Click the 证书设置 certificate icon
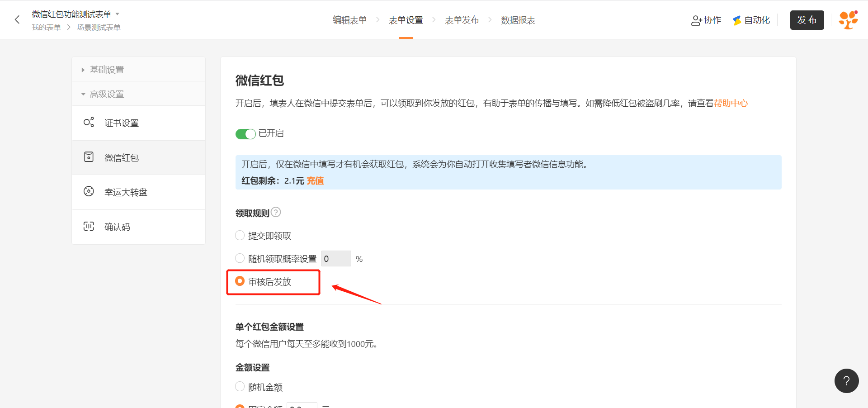Image resolution: width=868 pixels, height=408 pixels. (89, 122)
